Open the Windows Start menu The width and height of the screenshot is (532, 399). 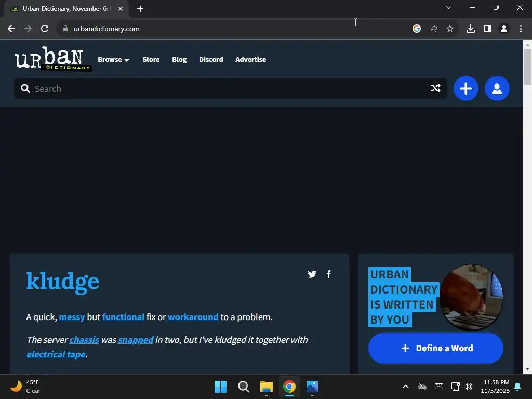tap(220, 387)
